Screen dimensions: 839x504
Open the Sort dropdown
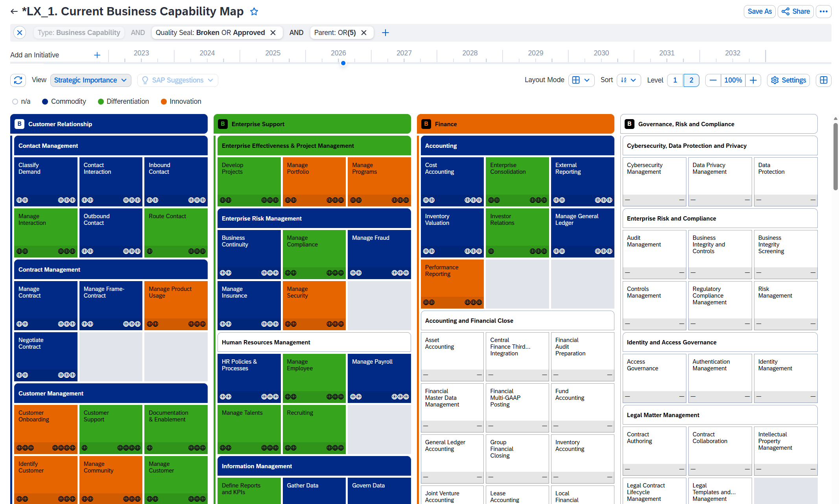629,80
